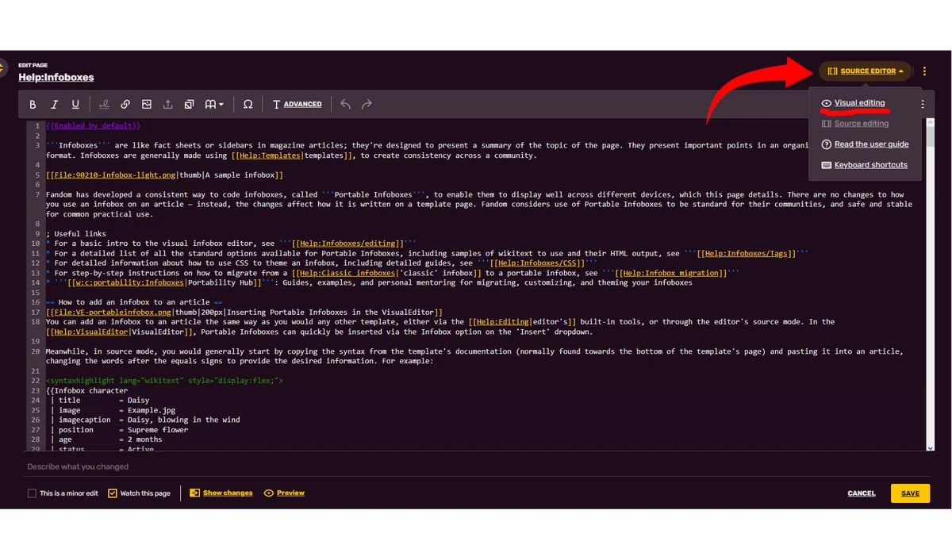Insert a special character with the Omega icon

point(248,104)
